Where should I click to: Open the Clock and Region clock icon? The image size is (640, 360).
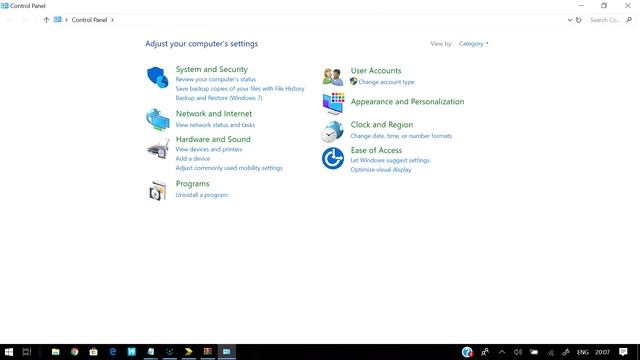pos(332,131)
